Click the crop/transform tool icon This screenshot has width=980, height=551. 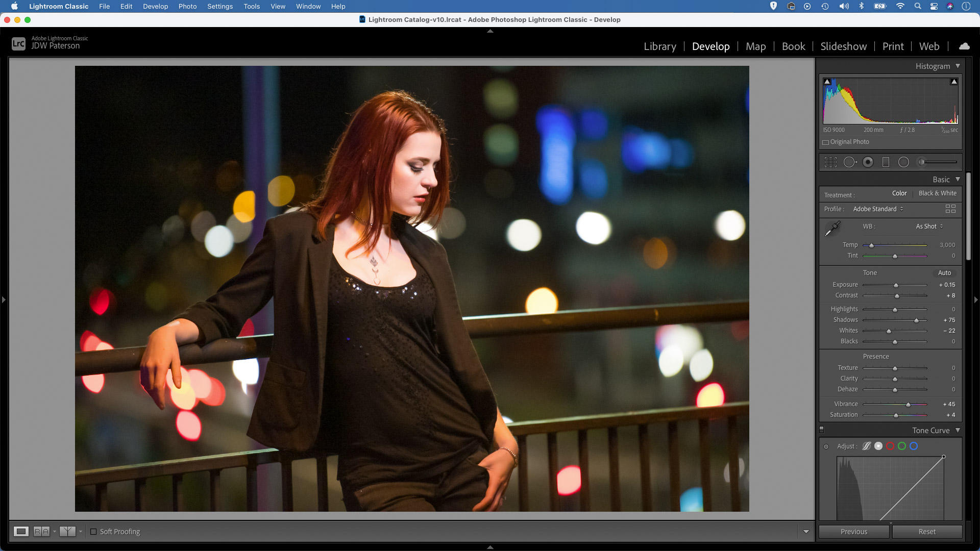830,162
